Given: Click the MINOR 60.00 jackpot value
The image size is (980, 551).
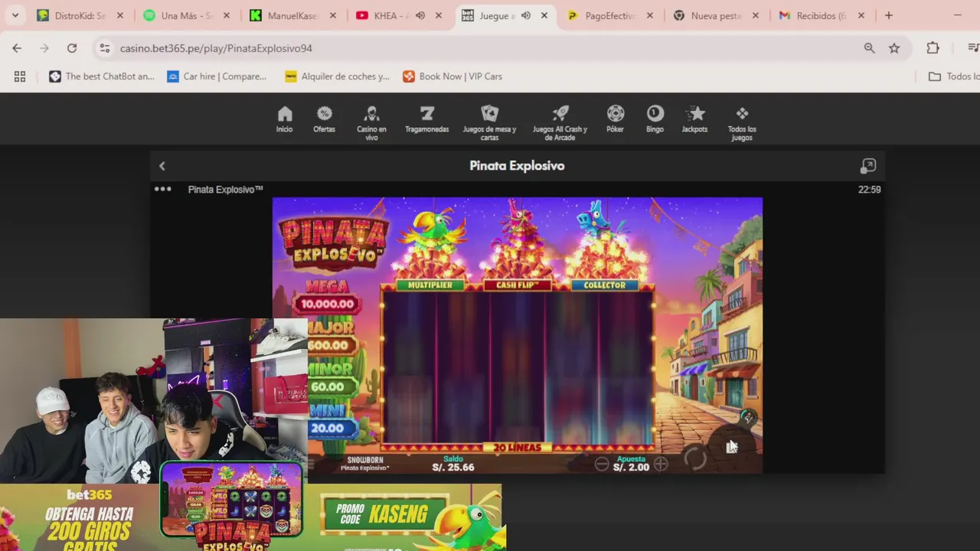Looking at the screenshot, I should pos(328,387).
